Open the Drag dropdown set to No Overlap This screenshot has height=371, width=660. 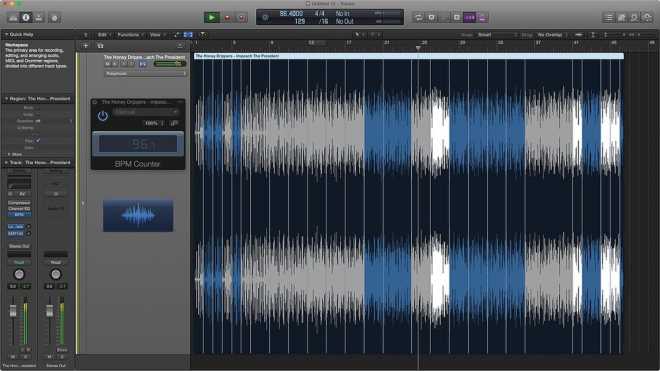[x=552, y=35]
